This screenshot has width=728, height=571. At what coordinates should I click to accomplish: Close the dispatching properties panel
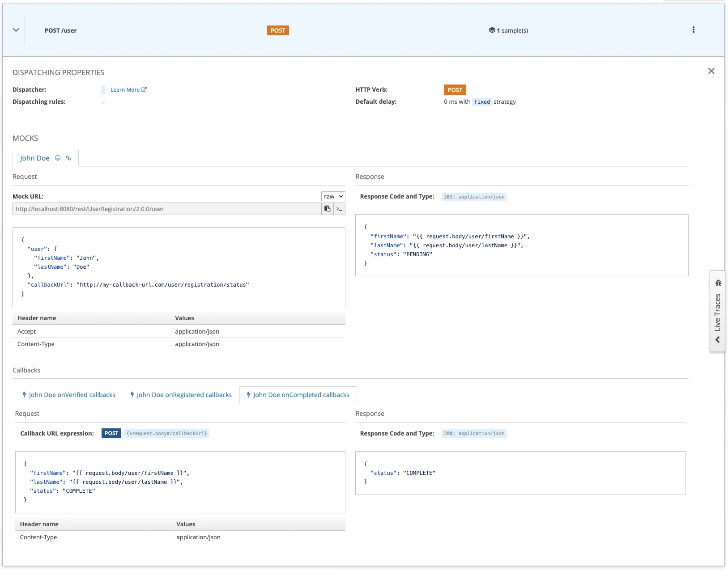[711, 71]
